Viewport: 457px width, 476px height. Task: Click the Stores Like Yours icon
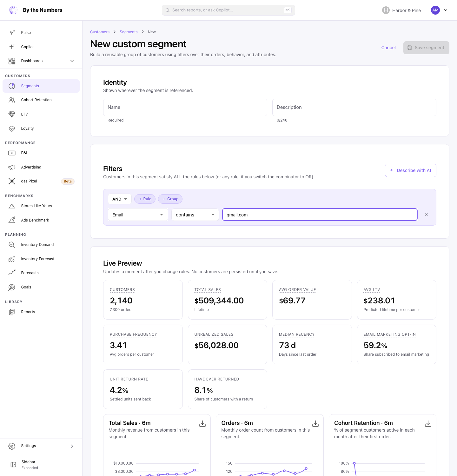click(x=12, y=206)
